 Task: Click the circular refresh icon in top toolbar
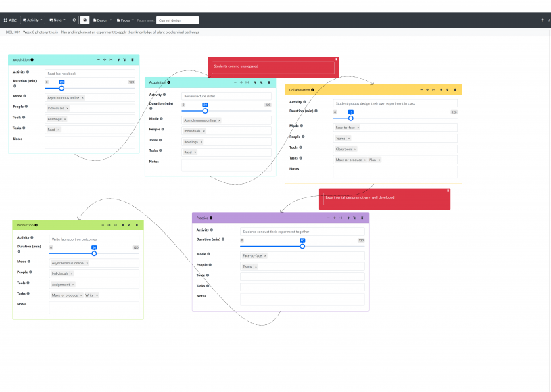[73, 20]
